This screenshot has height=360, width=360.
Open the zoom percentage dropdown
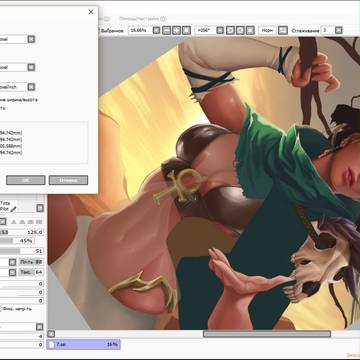click(156, 30)
